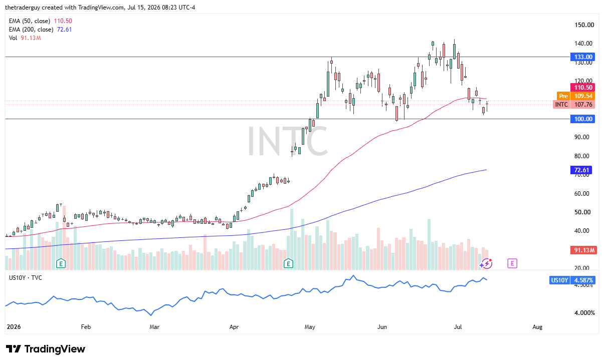Click the 150.00 price axis label
Image resolution: width=604 pixels, height=364 pixels.
point(583,25)
